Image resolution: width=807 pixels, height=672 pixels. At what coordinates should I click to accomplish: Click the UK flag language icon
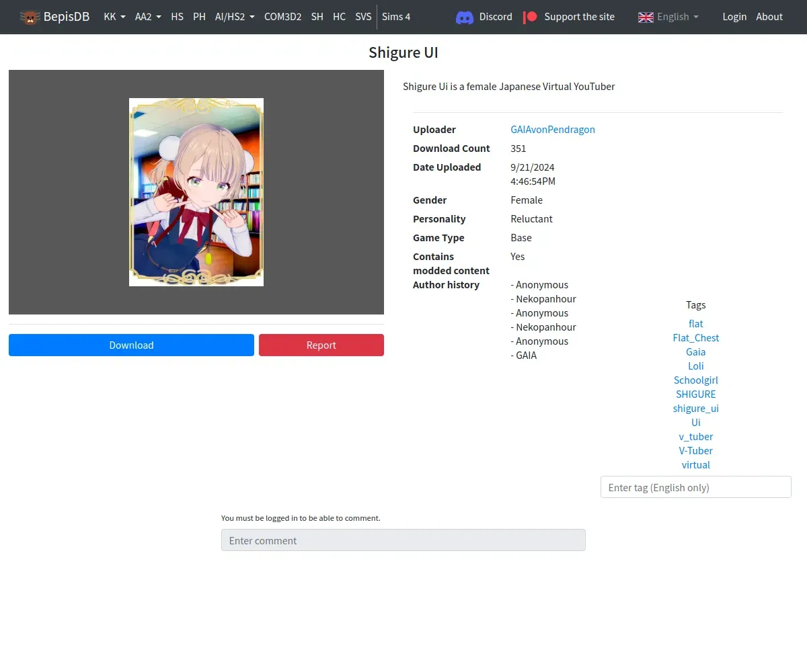point(646,17)
